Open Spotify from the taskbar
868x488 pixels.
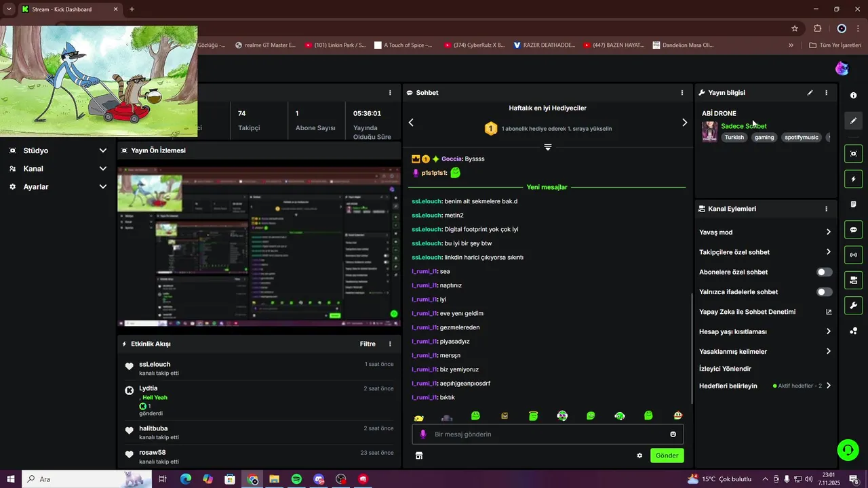[296, 479]
